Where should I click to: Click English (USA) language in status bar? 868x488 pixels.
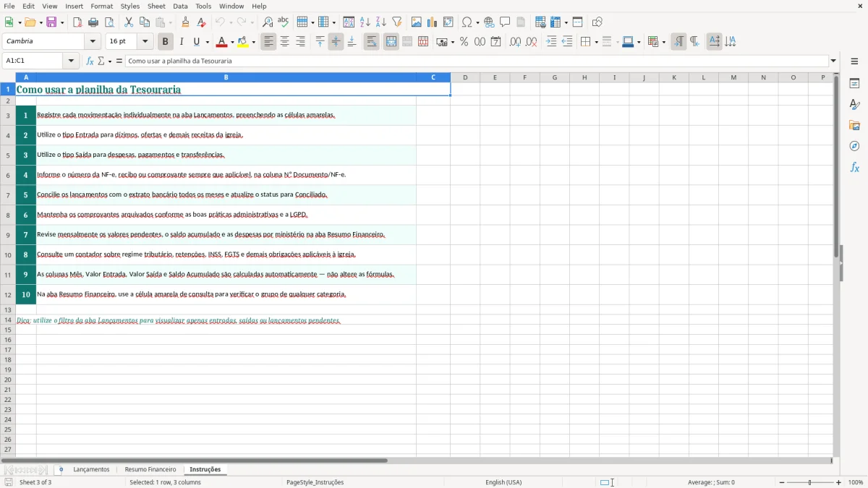pyautogui.click(x=503, y=482)
